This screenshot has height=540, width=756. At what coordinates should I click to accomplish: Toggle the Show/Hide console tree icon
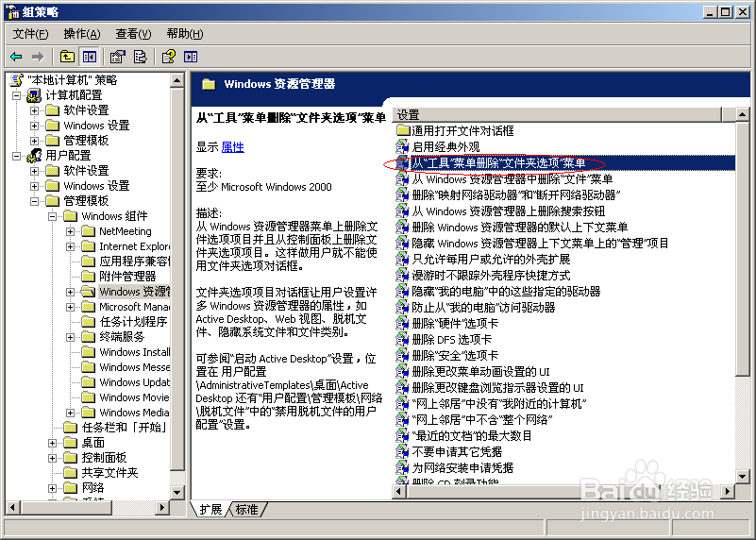(90, 57)
